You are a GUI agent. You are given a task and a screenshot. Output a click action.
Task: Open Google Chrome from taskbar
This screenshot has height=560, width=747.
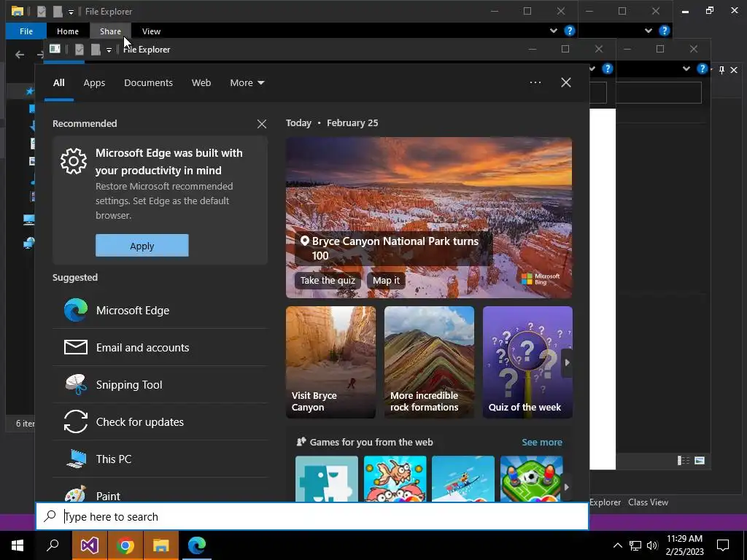pyautogui.click(x=125, y=545)
